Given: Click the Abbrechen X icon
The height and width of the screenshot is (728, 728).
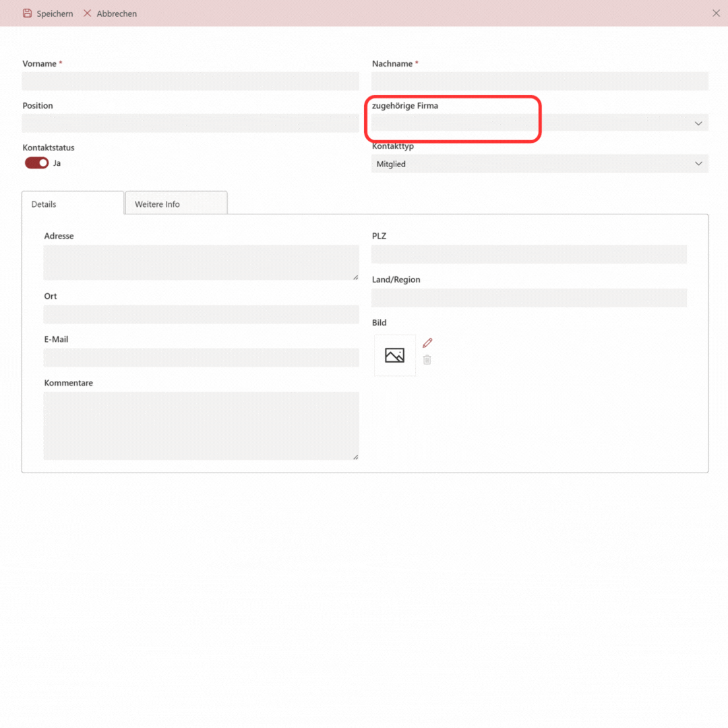Looking at the screenshot, I should point(88,13).
